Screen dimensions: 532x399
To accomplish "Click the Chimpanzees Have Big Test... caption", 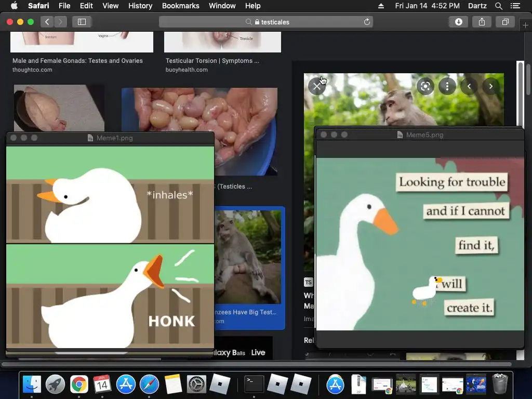I will click(246, 312).
